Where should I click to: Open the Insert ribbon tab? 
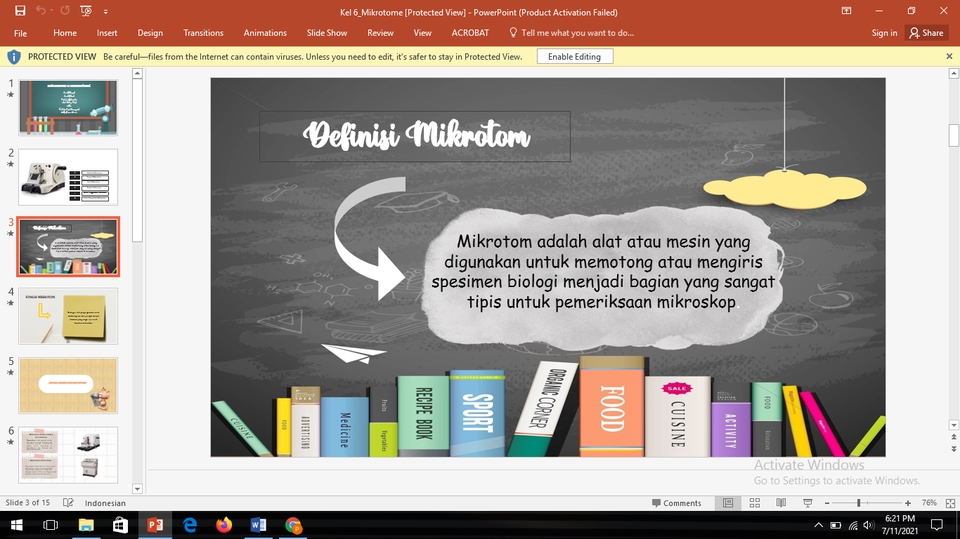[107, 33]
